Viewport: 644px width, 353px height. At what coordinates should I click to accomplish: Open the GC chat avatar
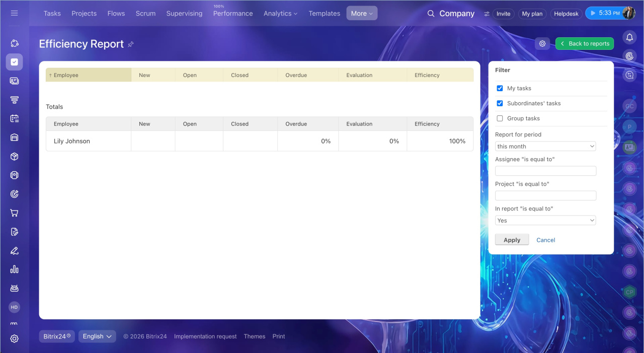click(629, 106)
